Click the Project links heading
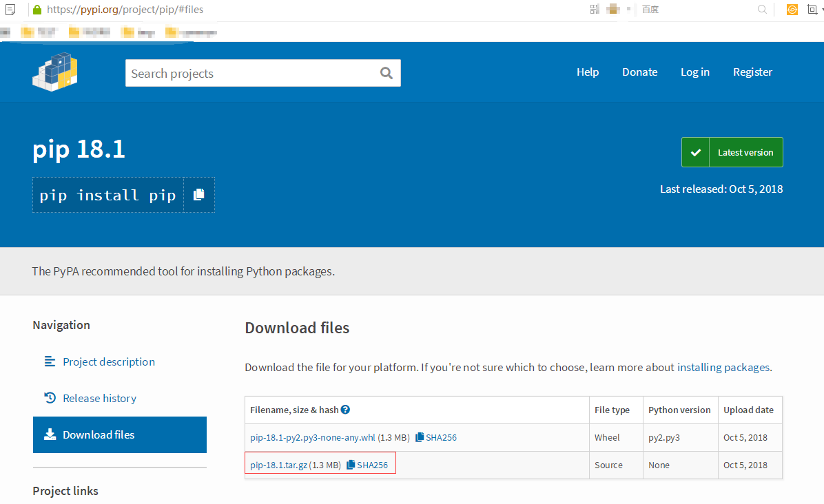Viewport: 824px width, 504px height. coord(65,491)
